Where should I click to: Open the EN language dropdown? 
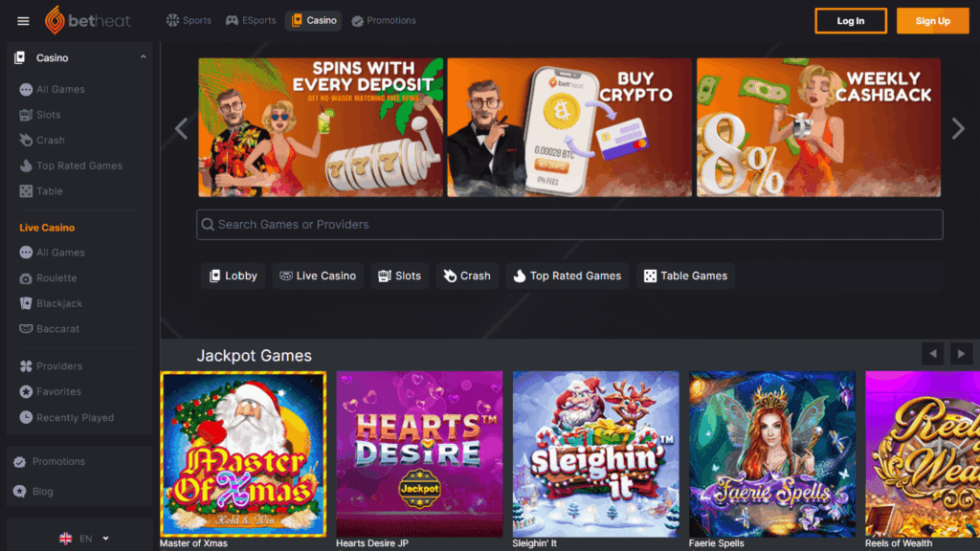[84, 538]
